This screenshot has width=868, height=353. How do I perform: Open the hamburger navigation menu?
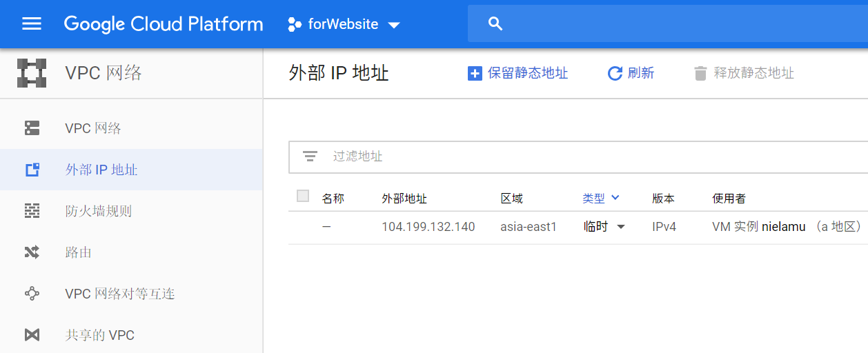(x=32, y=24)
